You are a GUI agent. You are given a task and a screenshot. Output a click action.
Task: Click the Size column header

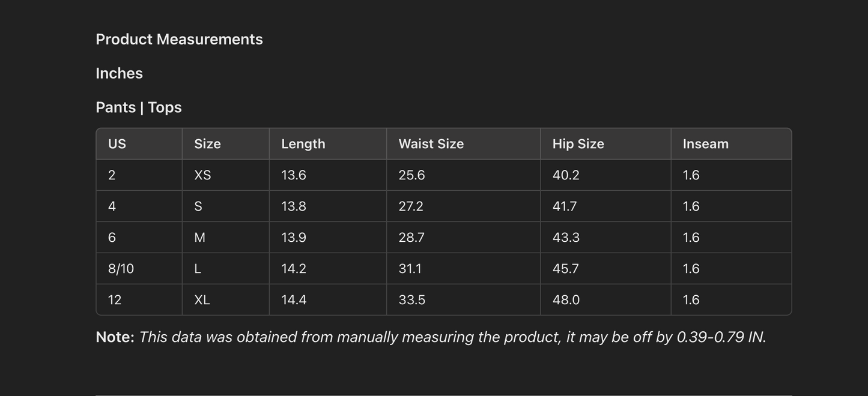207,144
